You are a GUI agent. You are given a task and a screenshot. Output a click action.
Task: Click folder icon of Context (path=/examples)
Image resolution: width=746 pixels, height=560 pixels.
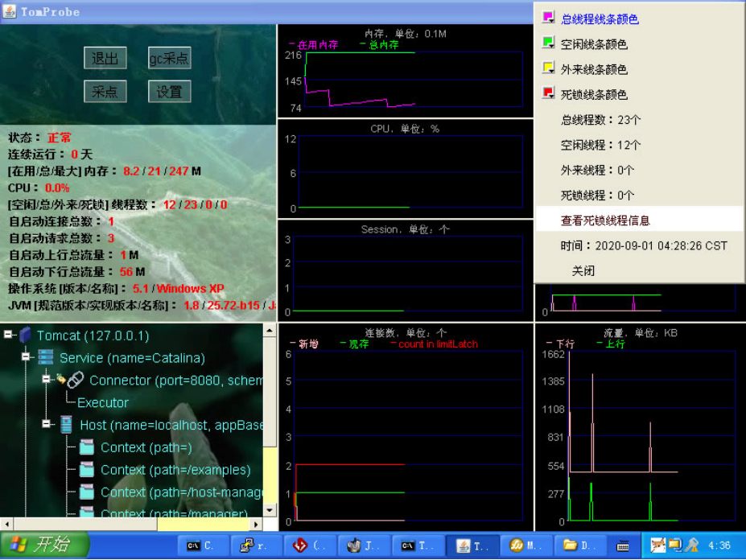coord(87,470)
